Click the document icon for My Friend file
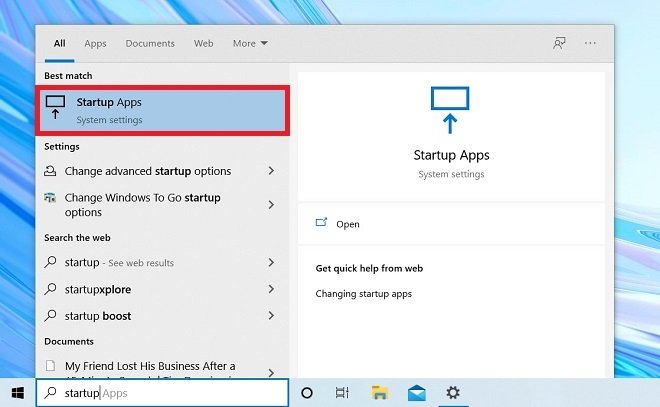 (50, 365)
